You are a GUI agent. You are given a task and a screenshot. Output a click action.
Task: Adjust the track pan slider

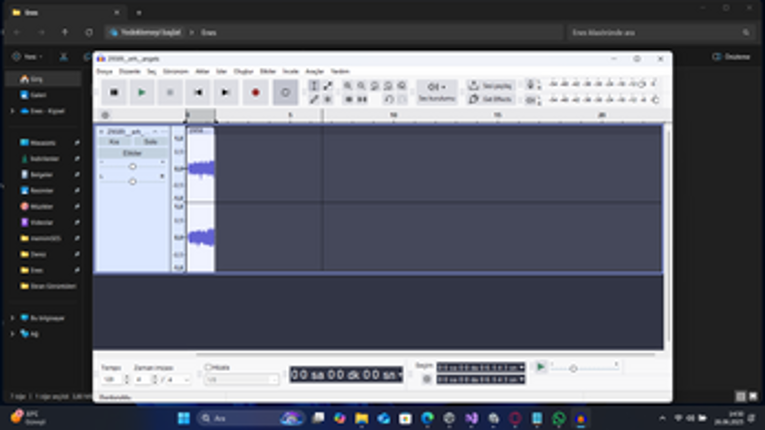point(132,181)
